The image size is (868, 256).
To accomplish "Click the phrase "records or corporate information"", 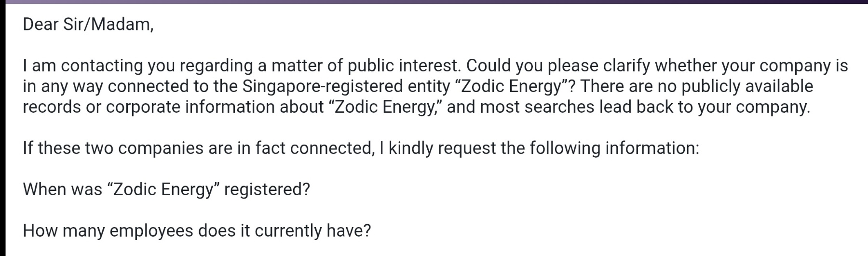I will pos(149,107).
